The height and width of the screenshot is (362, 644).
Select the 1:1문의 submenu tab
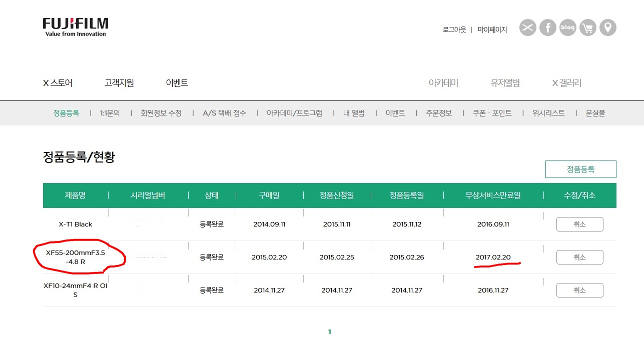[110, 113]
